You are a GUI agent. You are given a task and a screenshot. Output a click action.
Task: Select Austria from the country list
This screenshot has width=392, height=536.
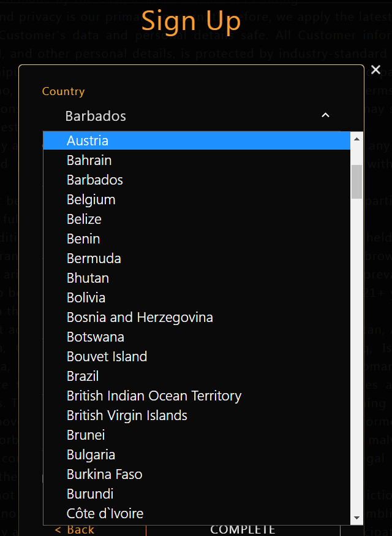pyautogui.click(x=88, y=140)
